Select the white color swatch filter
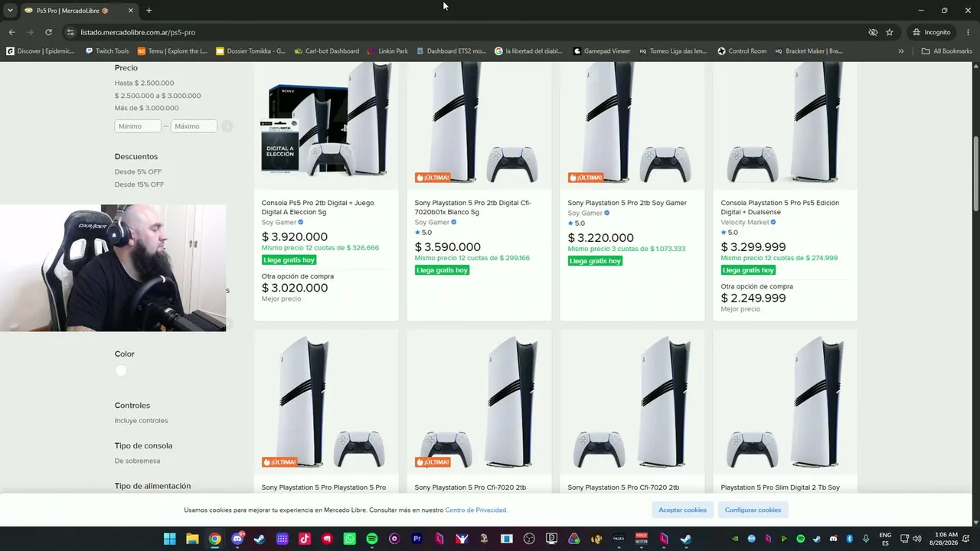This screenshot has width=980, height=551. point(120,371)
